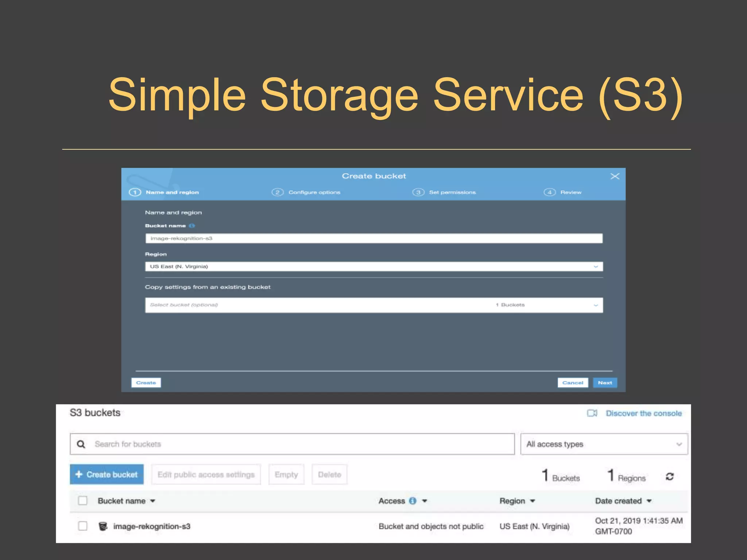Click the step 1 circle icon
The height and width of the screenshot is (560, 747).
[135, 192]
